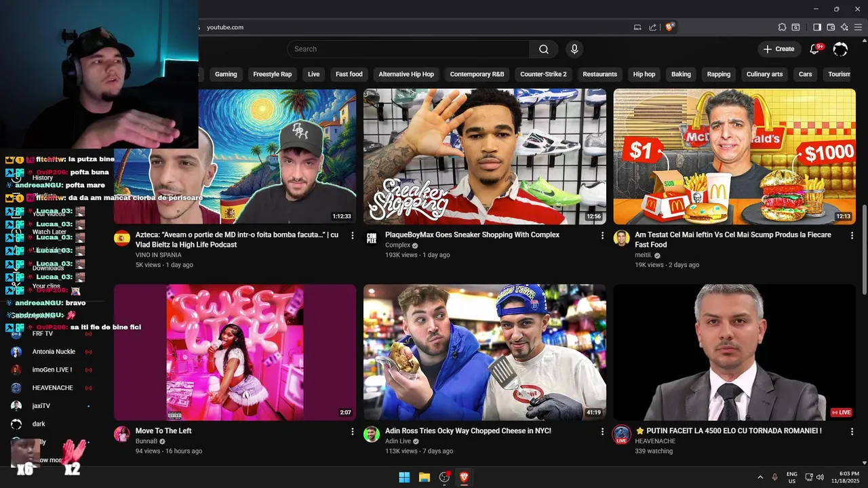Open McDonald's $1 vs $1000 thumbnail
868x488 pixels.
pos(734,157)
